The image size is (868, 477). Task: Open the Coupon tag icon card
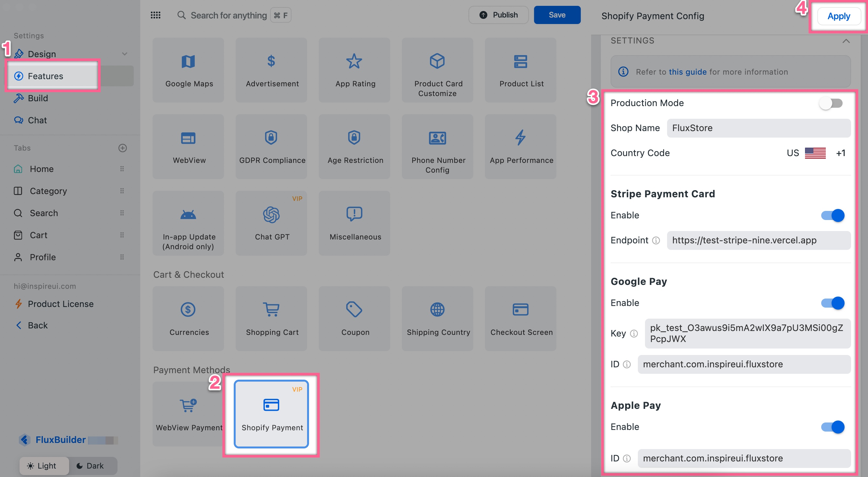pyautogui.click(x=354, y=310)
